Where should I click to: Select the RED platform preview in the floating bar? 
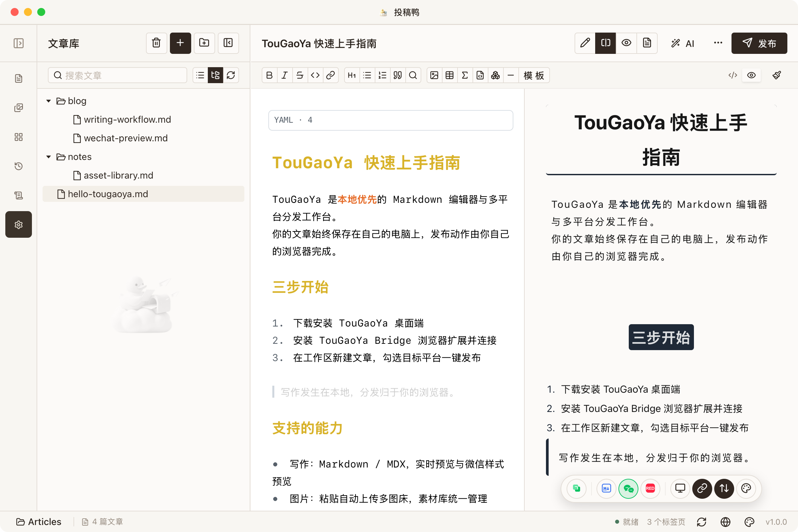coord(650,488)
